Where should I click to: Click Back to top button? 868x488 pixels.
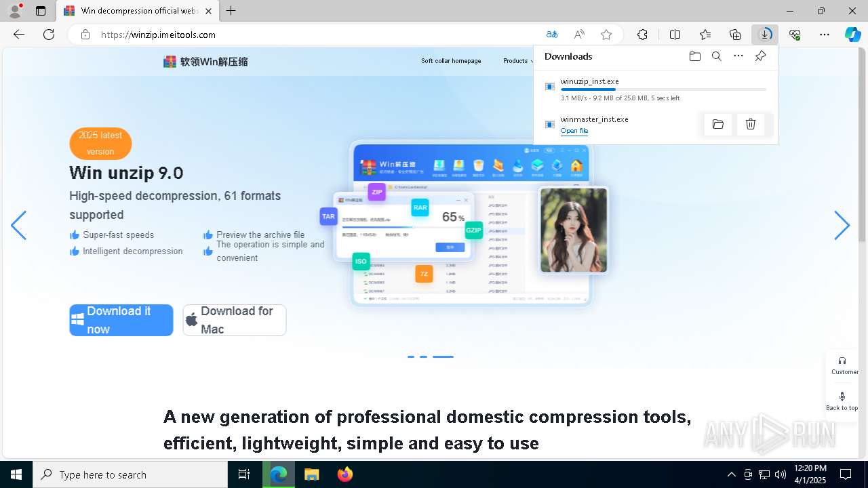(842, 401)
